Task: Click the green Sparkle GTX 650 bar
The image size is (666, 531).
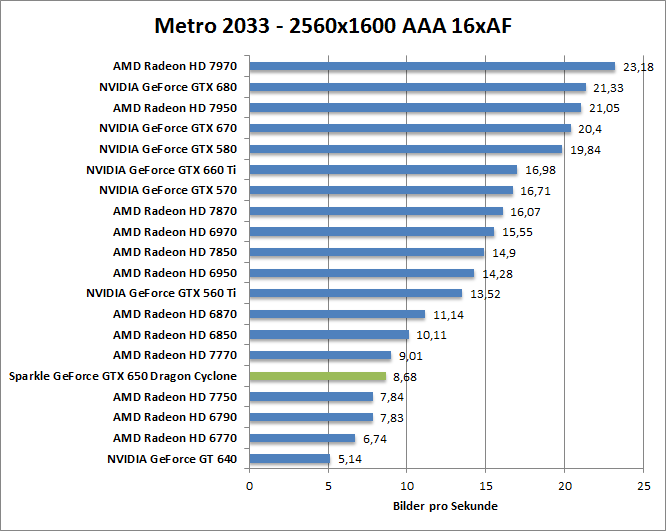Action: point(317,376)
